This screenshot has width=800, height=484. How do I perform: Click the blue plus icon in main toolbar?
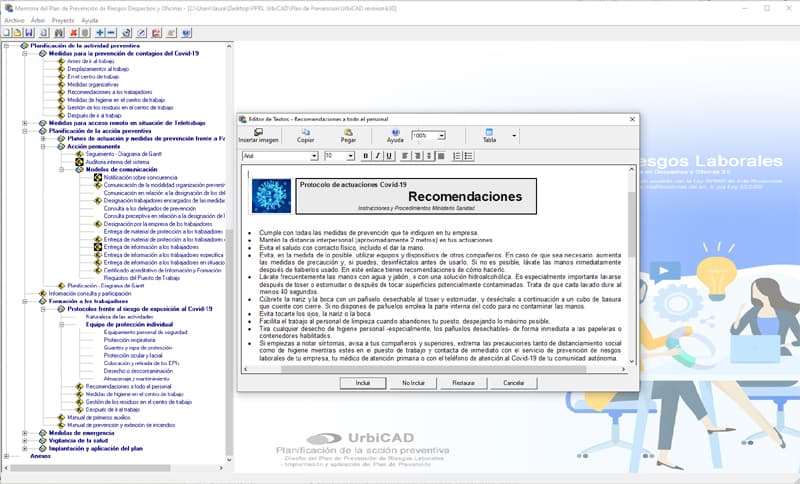pyautogui.click(x=100, y=33)
